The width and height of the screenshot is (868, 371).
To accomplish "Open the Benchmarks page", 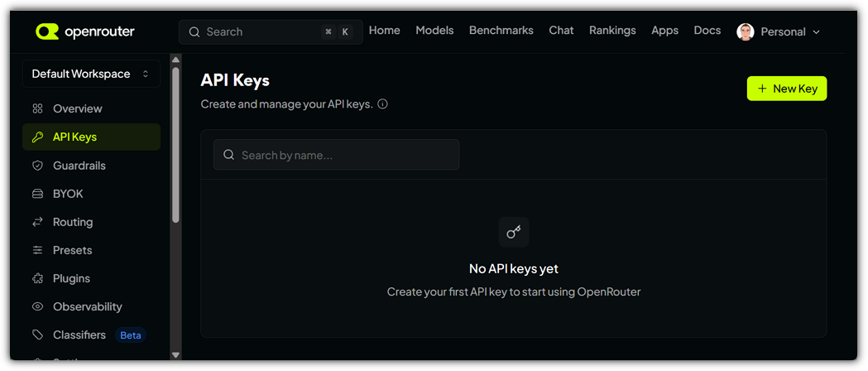I will (x=501, y=31).
